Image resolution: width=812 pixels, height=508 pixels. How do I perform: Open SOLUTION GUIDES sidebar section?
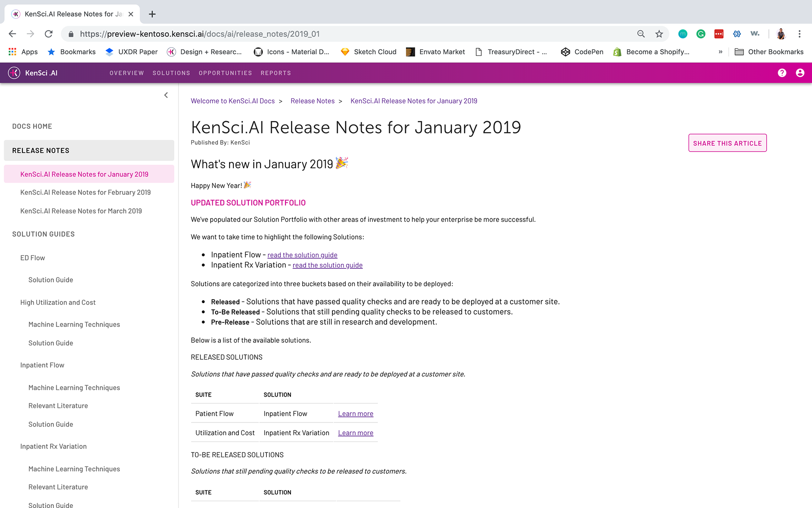click(x=44, y=234)
